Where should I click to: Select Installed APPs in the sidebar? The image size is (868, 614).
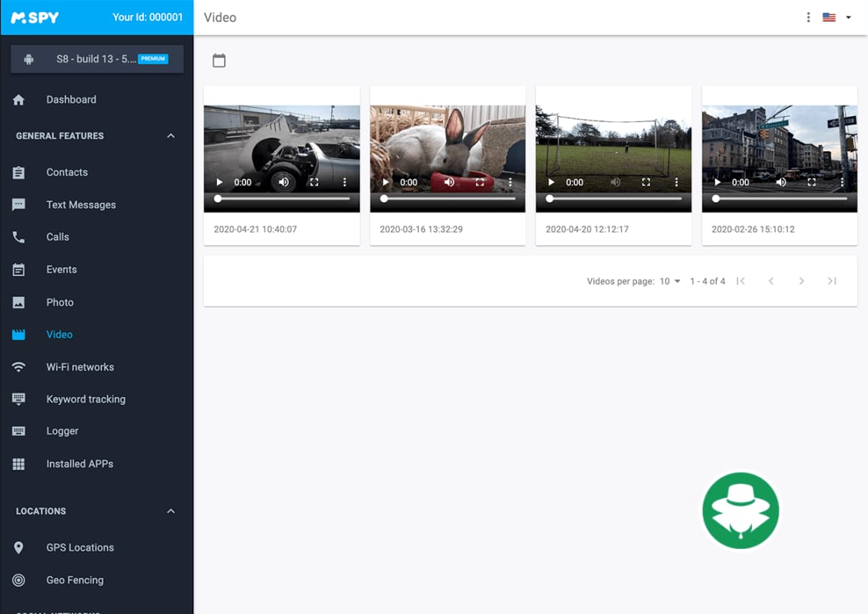pos(18,464)
